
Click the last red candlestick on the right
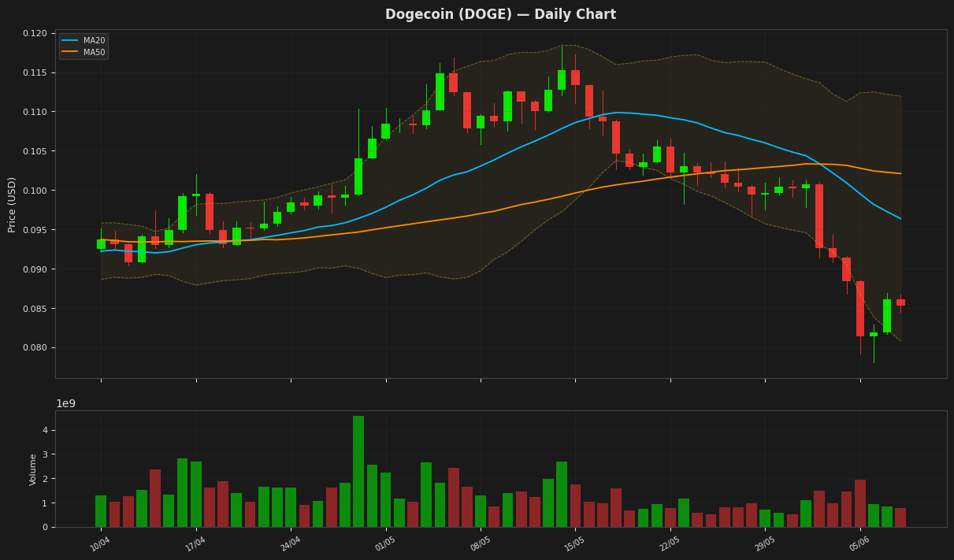point(900,302)
